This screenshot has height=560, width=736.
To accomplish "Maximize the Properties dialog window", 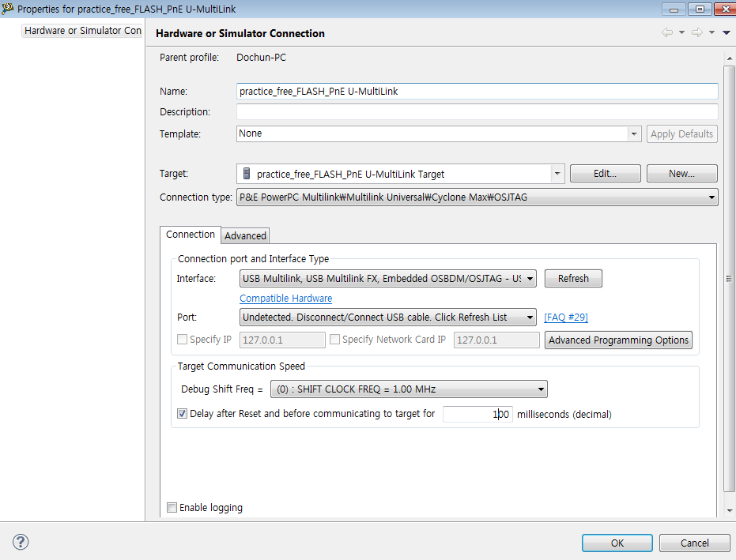I will tap(700, 9).
